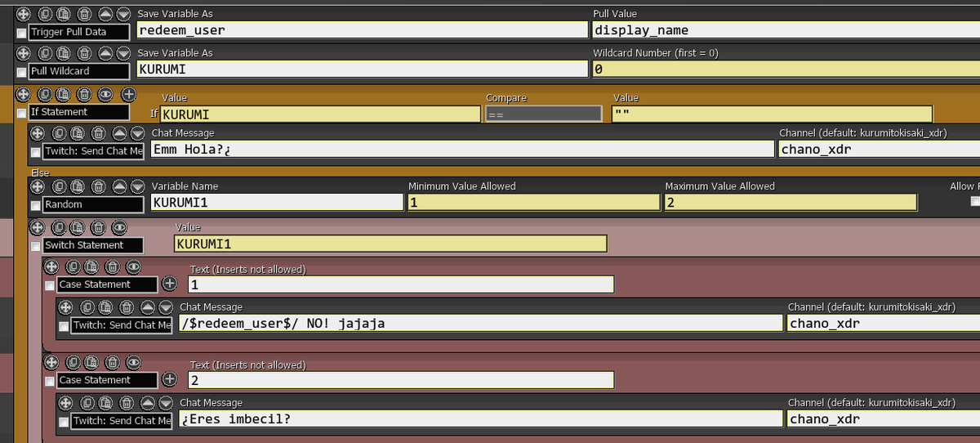
Task: Open the Pull Wildcard command selector
Action: point(78,71)
